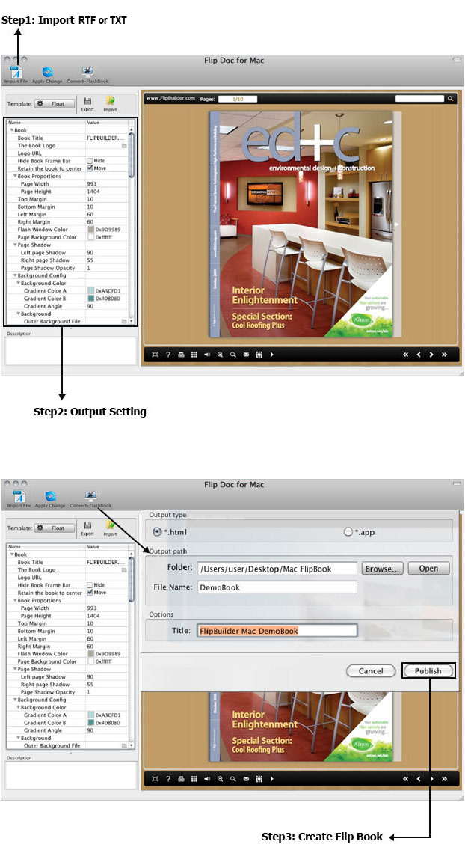Open Outer Background File folder icon in cover window

pyautogui.click(x=124, y=321)
